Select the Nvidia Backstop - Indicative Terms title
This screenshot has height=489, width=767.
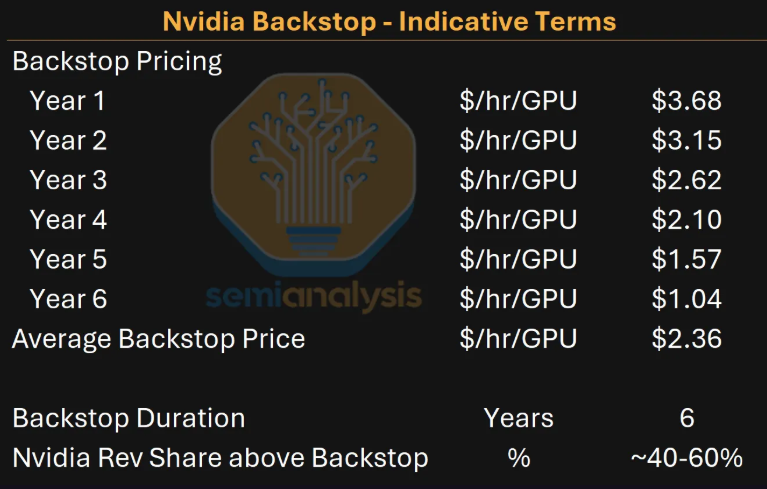pos(389,22)
